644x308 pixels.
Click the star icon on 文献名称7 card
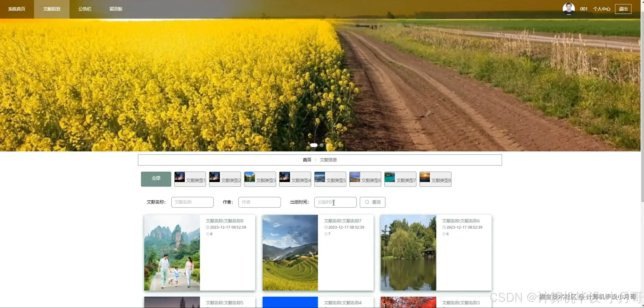[x=326, y=234]
